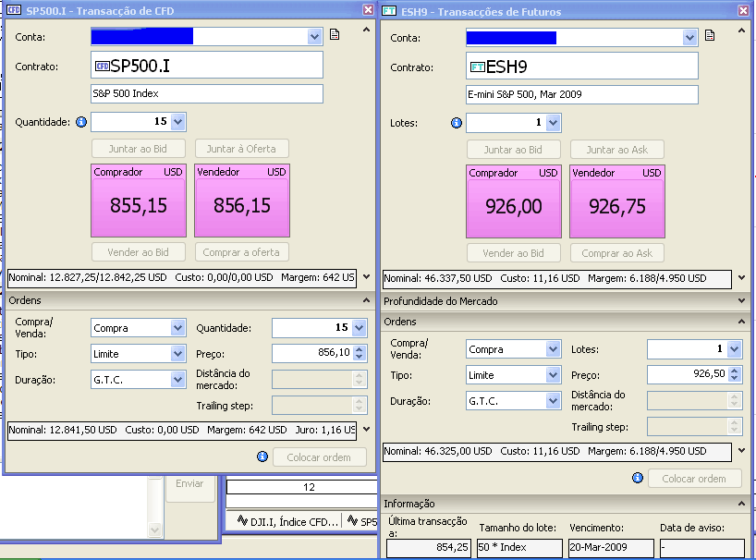The width and height of the screenshot is (756, 560).
Task: Click info icon beside futures Colocar ordem button
Action: pos(638,478)
